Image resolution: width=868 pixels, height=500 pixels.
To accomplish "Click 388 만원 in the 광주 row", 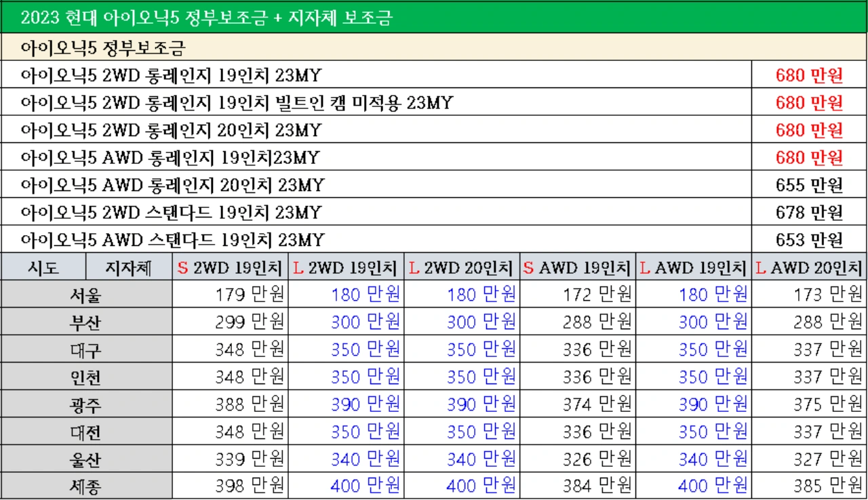I will [x=250, y=404].
